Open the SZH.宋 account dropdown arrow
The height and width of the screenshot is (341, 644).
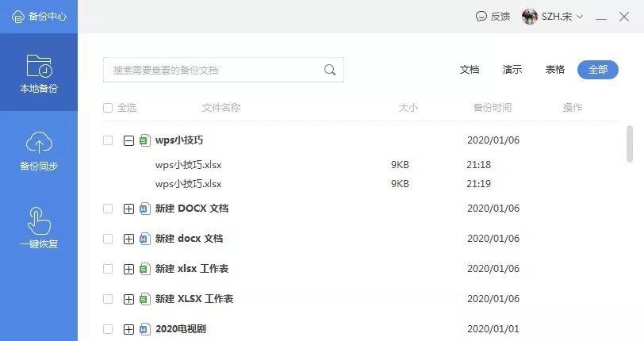click(x=580, y=17)
